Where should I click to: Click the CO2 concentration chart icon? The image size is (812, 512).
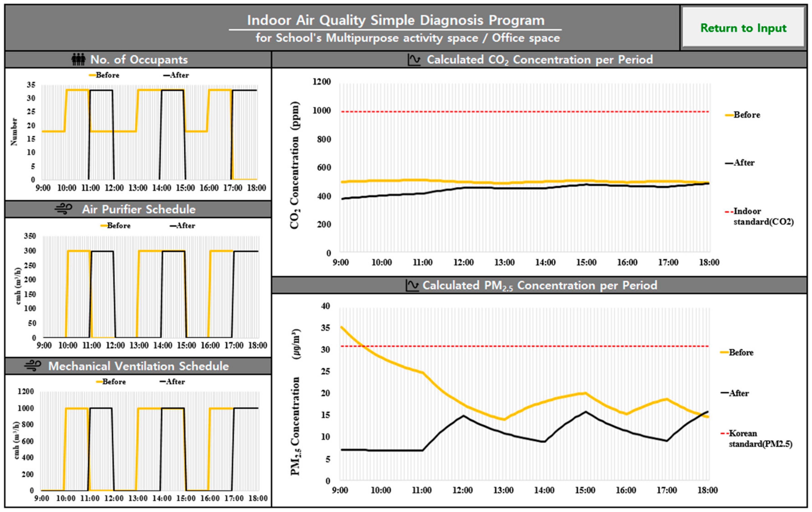pos(414,60)
